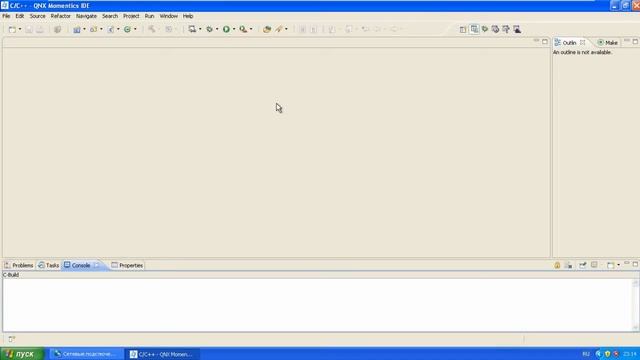The image size is (640, 360).
Task: Switch to the Make view tab
Action: point(607,42)
